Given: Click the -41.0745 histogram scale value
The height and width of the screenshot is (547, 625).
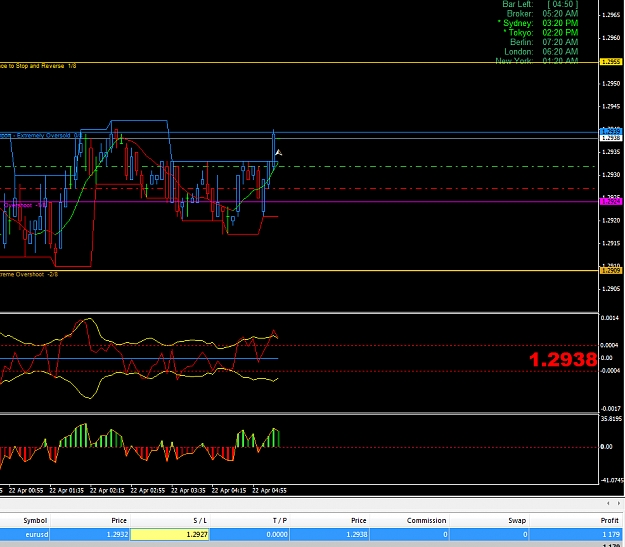Looking at the screenshot, I should [x=612, y=480].
